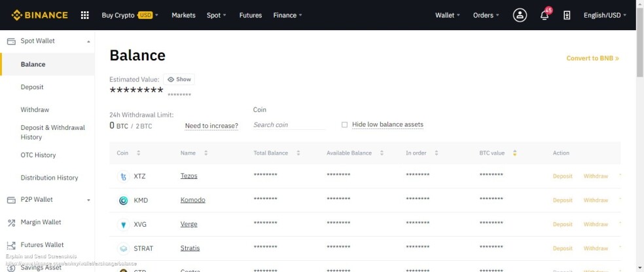The image size is (644, 272).
Task: Go to the Markets page
Action: (x=184, y=15)
